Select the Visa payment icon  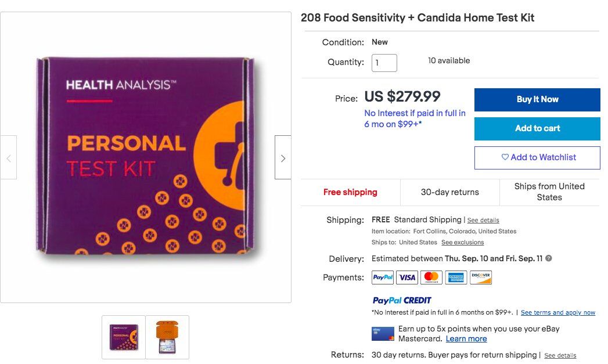coord(407,277)
